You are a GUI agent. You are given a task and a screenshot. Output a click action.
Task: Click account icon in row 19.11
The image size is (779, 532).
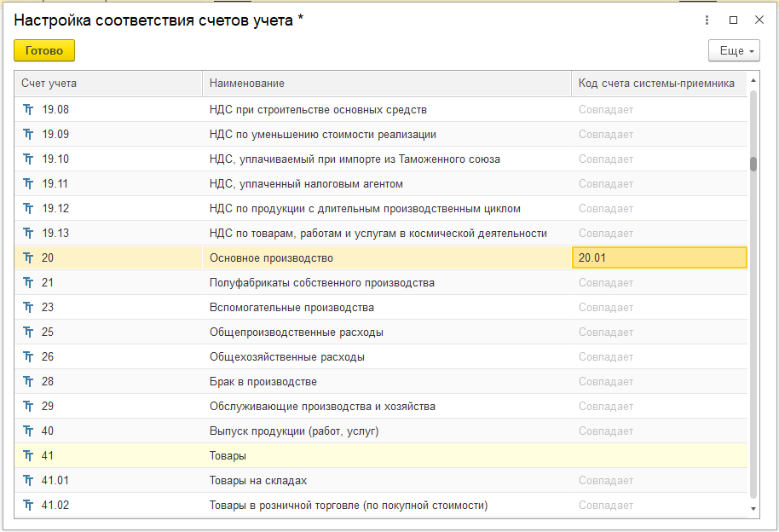tap(28, 184)
